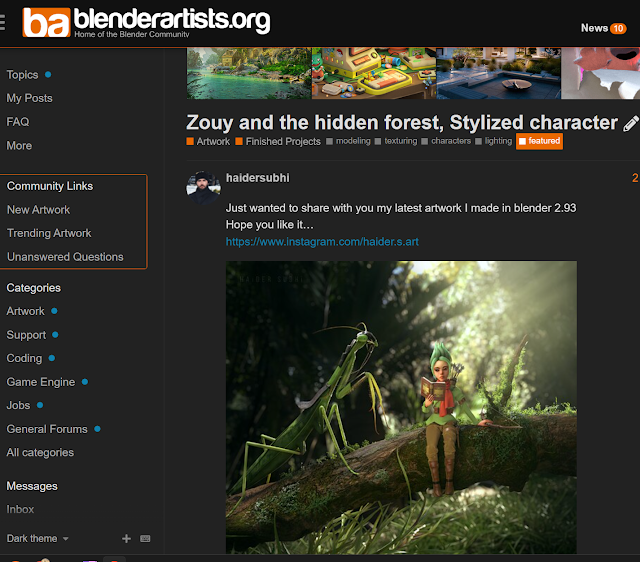
Task: Click the characters tag
Action: point(446,141)
